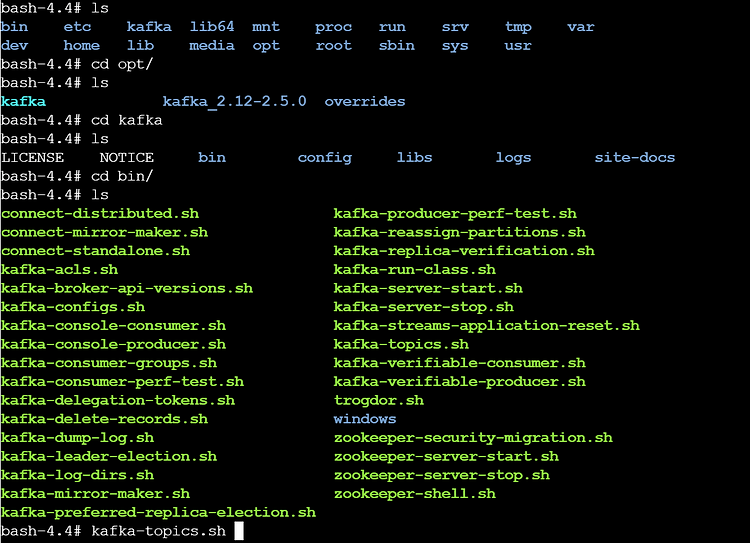This screenshot has width=750, height=543.
Task: Click the usr directory name
Action: pos(518,45)
